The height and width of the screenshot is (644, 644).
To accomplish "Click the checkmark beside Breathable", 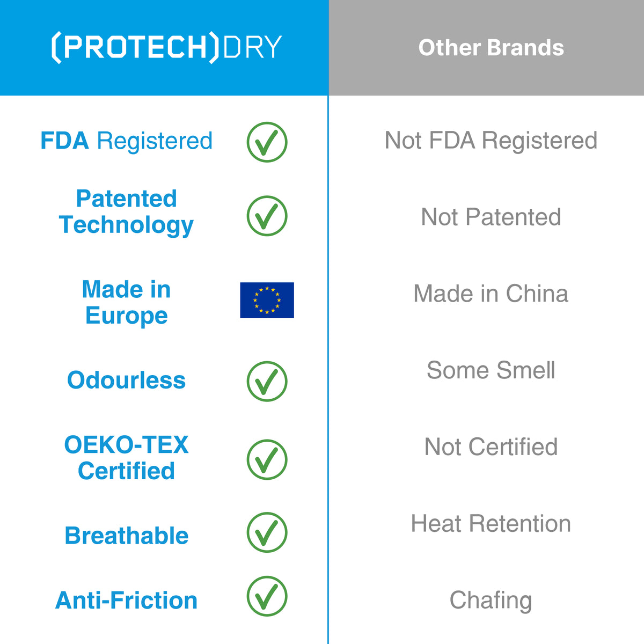I will pos(267,532).
